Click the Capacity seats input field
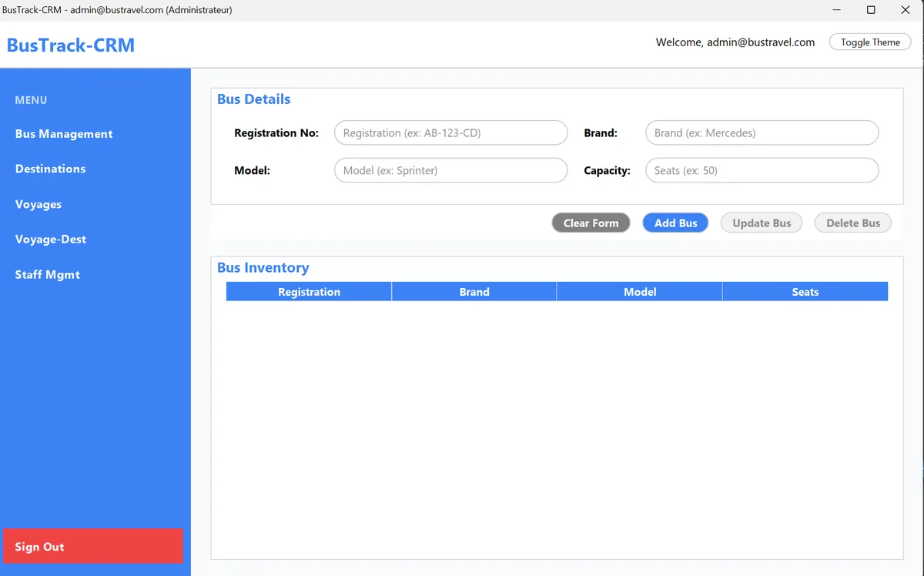The image size is (924, 576). [762, 170]
